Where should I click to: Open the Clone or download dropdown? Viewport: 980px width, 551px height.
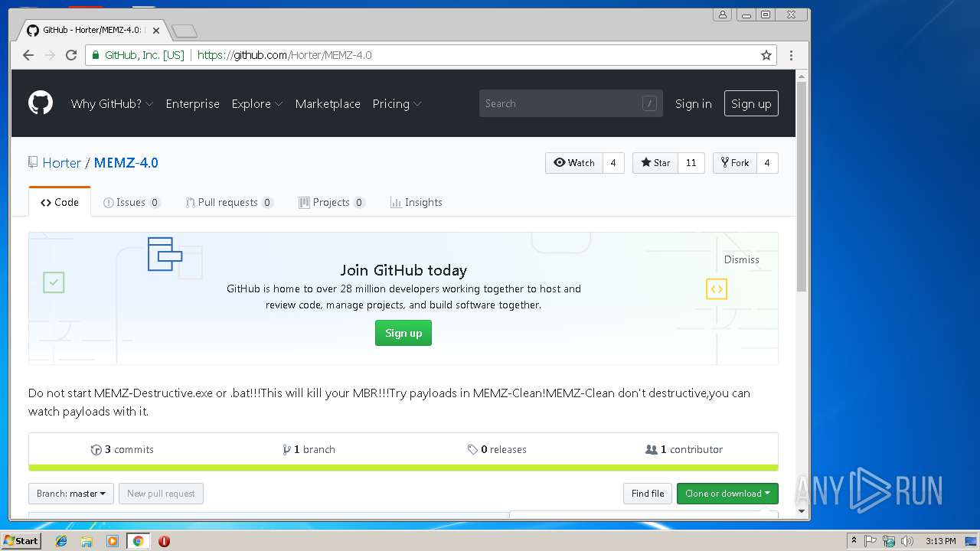[727, 494]
